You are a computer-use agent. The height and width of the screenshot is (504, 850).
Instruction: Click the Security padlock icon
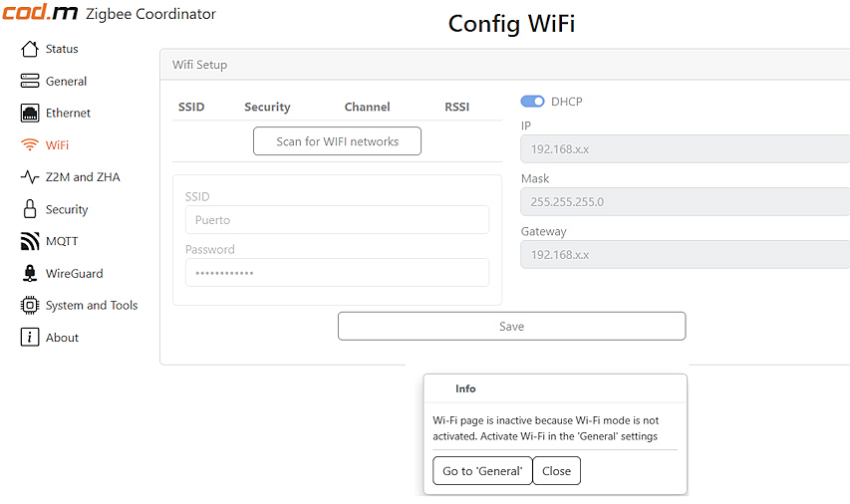coord(30,208)
